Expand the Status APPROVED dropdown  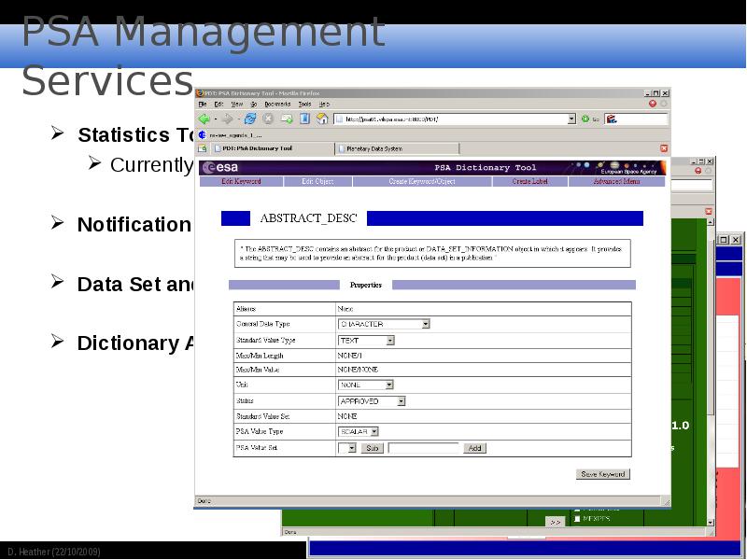pyautogui.click(x=372, y=401)
